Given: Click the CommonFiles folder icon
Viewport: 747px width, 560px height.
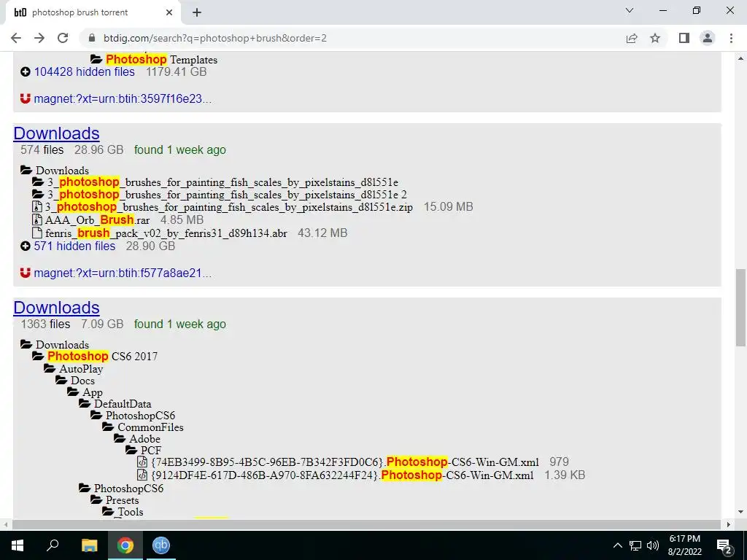Looking at the screenshot, I should (108, 427).
